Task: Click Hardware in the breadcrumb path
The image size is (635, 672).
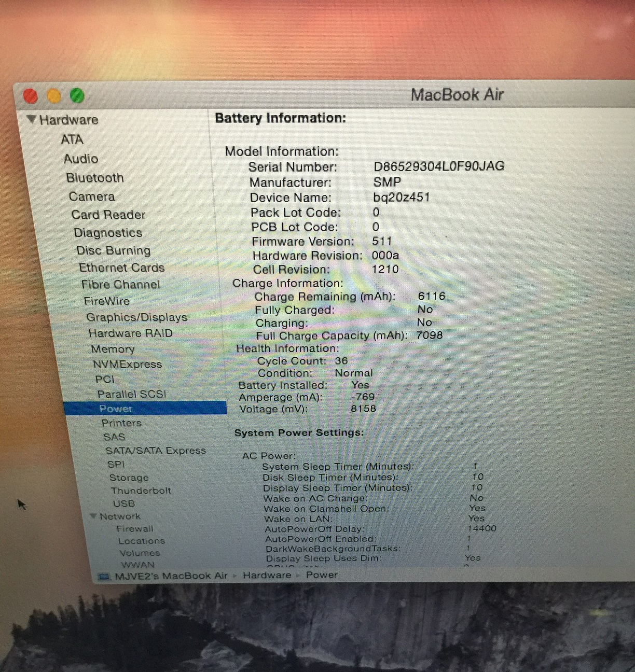Action: tap(267, 575)
